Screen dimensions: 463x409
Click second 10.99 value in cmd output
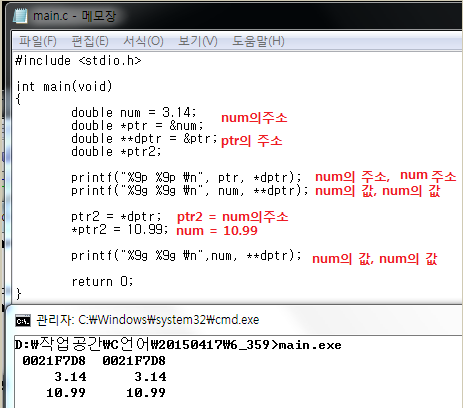tap(146, 393)
